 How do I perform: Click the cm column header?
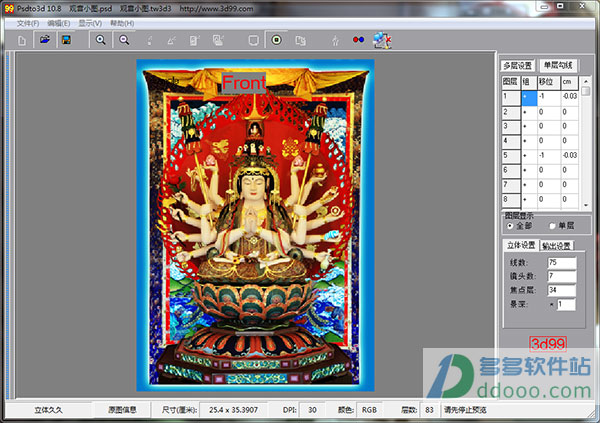[x=569, y=82]
